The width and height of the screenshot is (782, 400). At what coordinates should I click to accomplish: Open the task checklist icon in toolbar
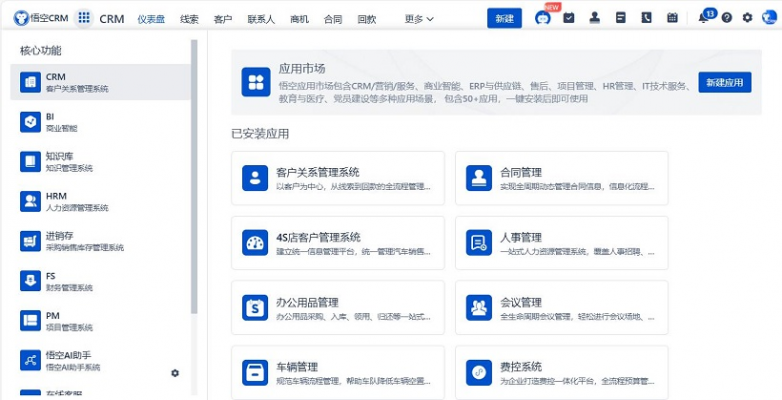tap(569, 18)
